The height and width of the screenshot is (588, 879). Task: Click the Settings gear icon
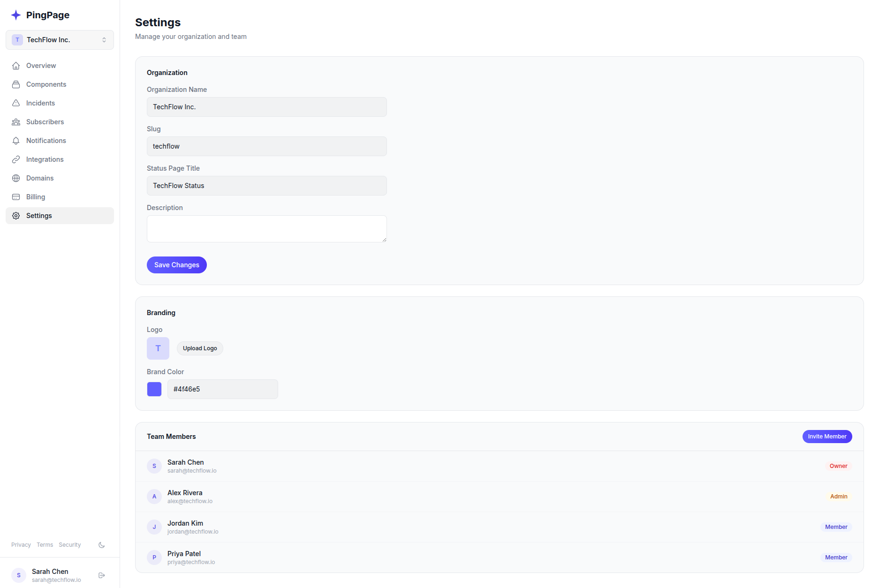click(16, 216)
